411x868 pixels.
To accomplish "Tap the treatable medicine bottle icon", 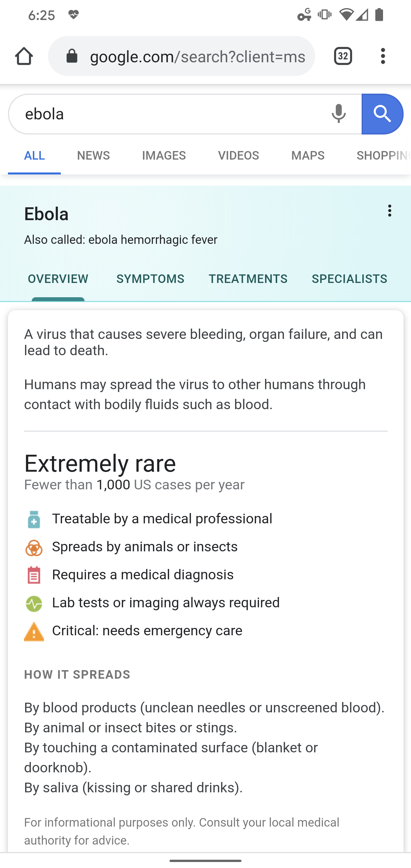I will point(34,519).
